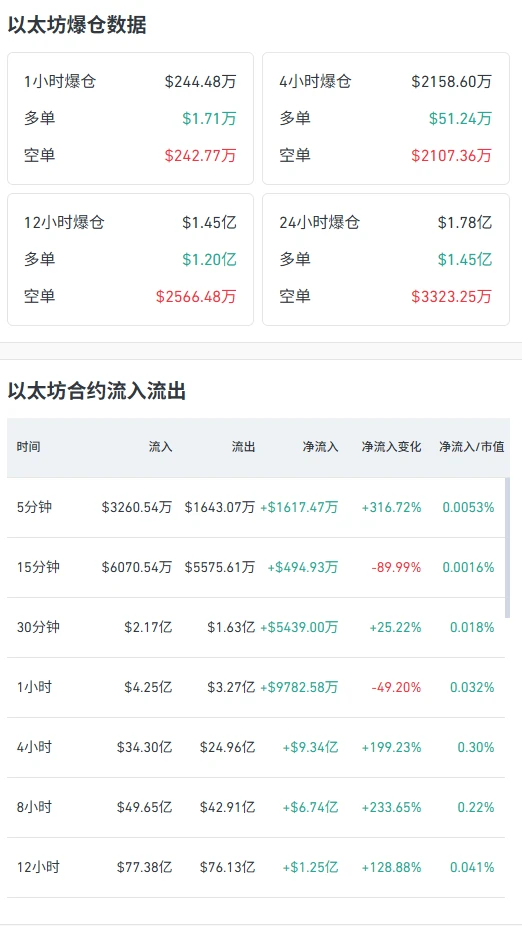Click ratio value 0.018%
The height and width of the screenshot is (926, 522).
point(472,627)
